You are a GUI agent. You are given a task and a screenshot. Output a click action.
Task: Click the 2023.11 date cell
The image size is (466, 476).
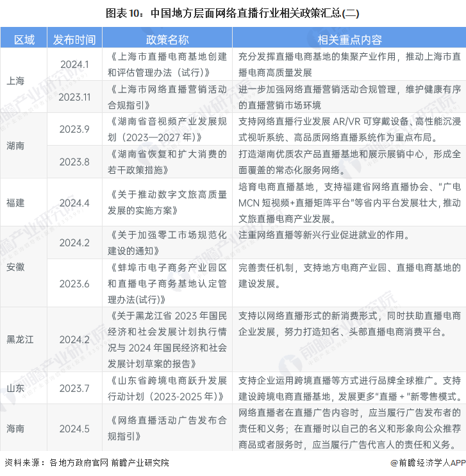pyautogui.click(x=74, y=97)
